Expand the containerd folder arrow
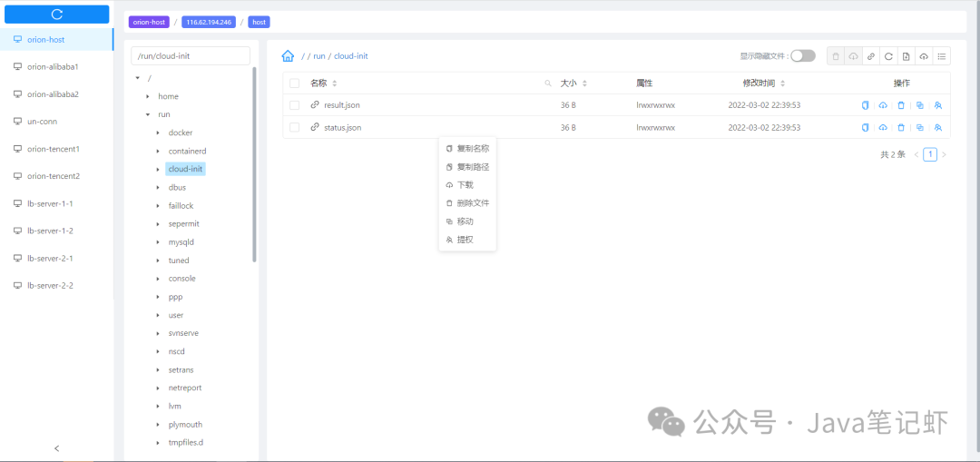Screen dimensions: 980x462 158,151
